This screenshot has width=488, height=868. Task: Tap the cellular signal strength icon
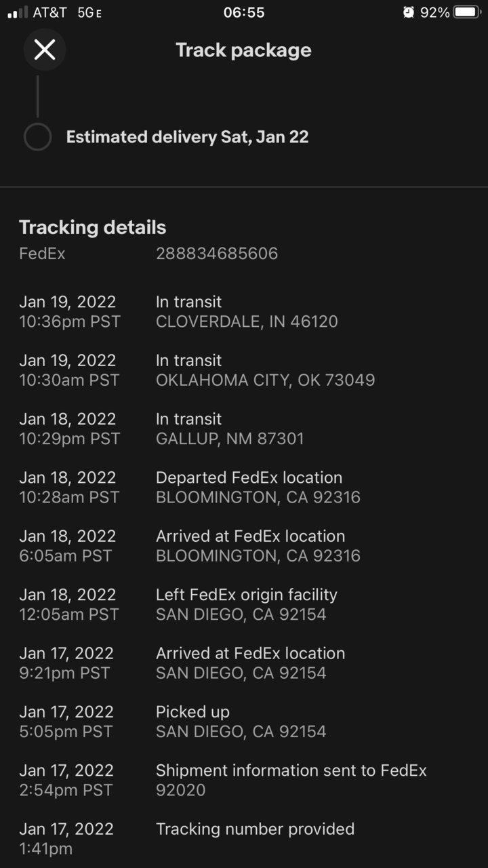[x=18, y=12]
